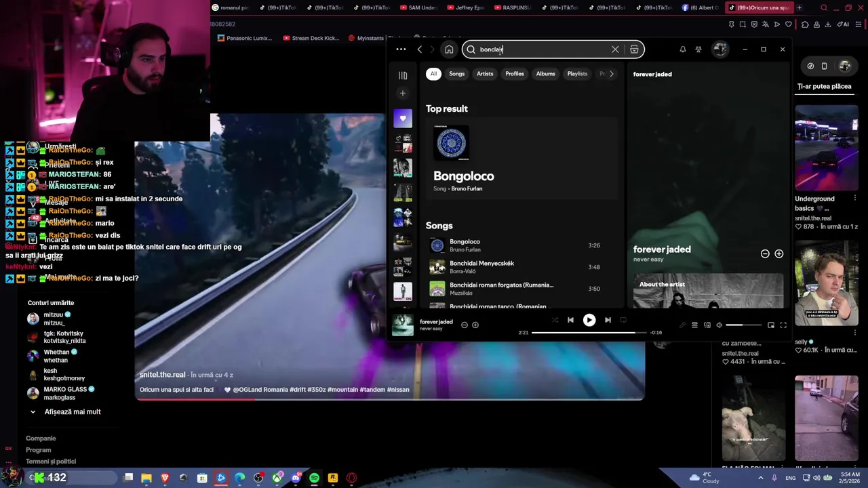Open Panasonic Lumix bookmark

pos(244,38)
